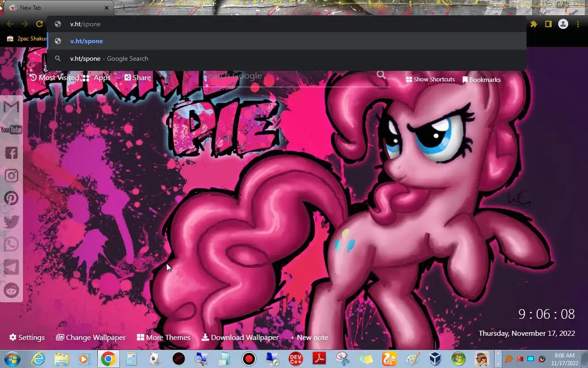Select v.ht/spone Google Search suggestion
This screenshot has height=368, width=588.
(x=287, y=58)
